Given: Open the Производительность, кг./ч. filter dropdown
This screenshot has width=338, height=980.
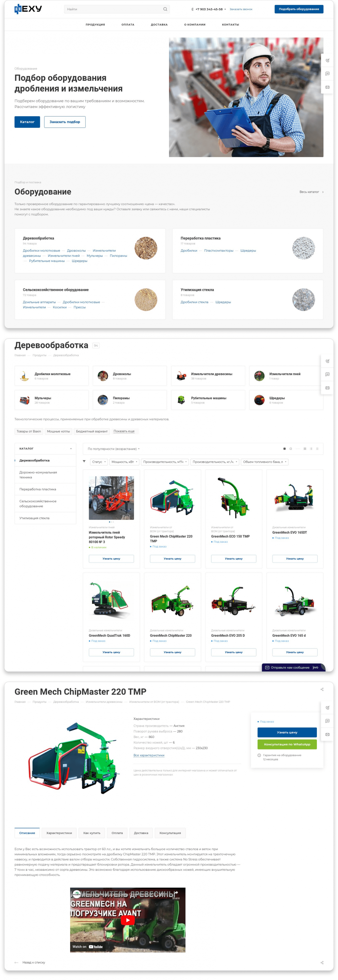Looking at the screenshot, I should tap(215, 462).
